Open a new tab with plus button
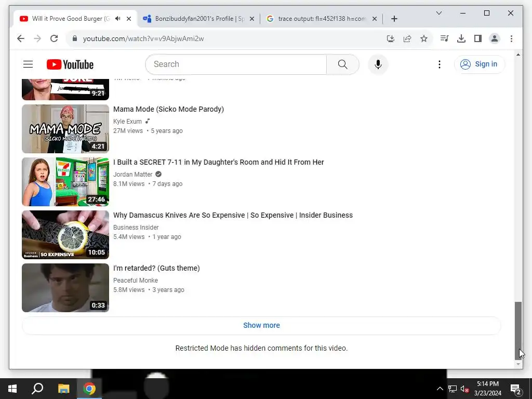 pyautogui.click(x=394, y=19)
